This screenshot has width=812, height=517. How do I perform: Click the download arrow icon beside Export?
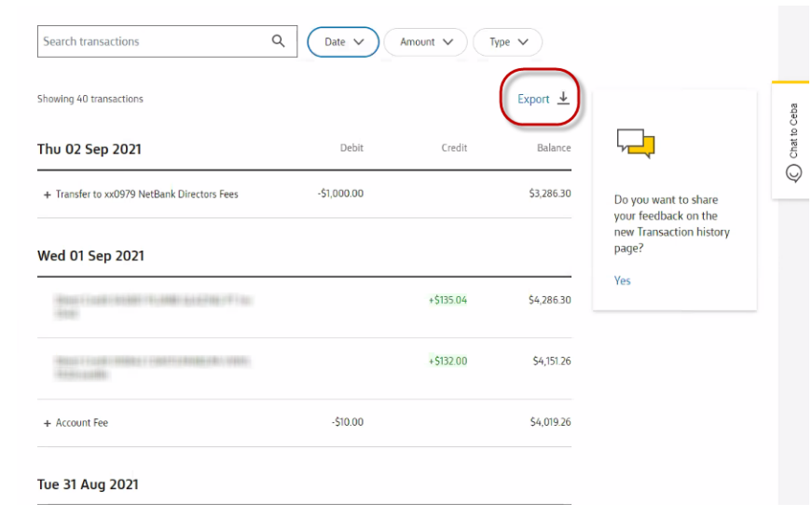(563, 99)
